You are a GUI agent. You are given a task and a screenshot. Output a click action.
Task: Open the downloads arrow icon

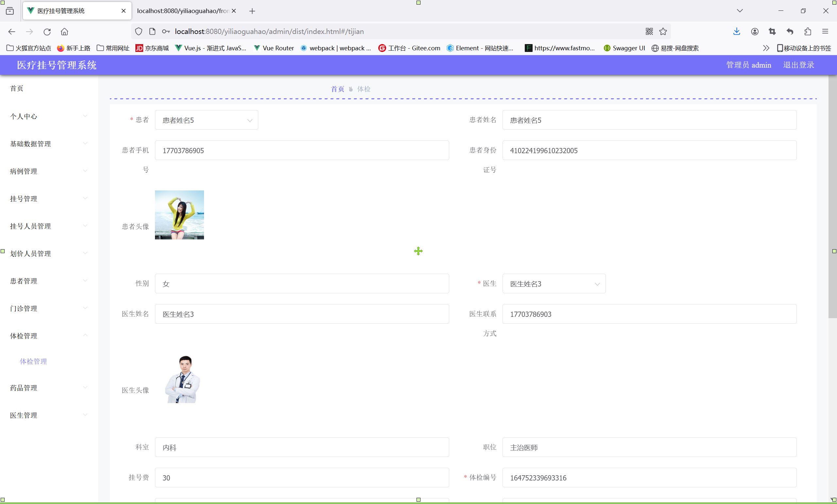point(736,32)
